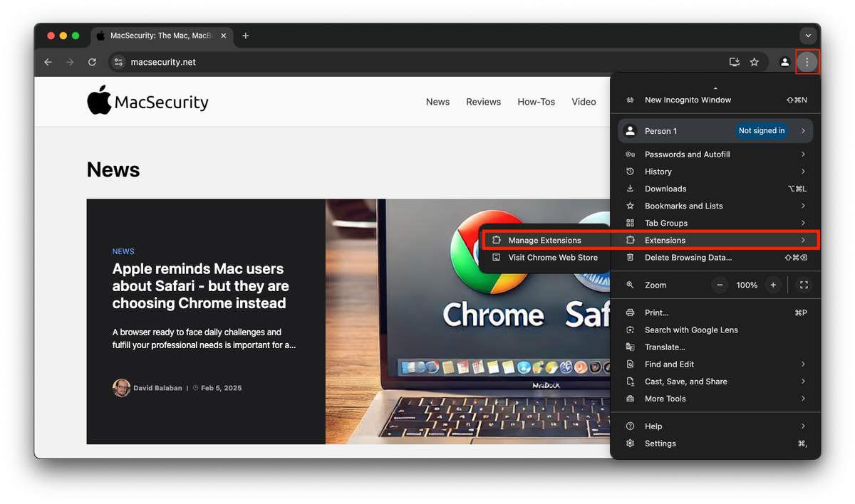Click the Extensions puzzle-piece icon

(630, 240)
